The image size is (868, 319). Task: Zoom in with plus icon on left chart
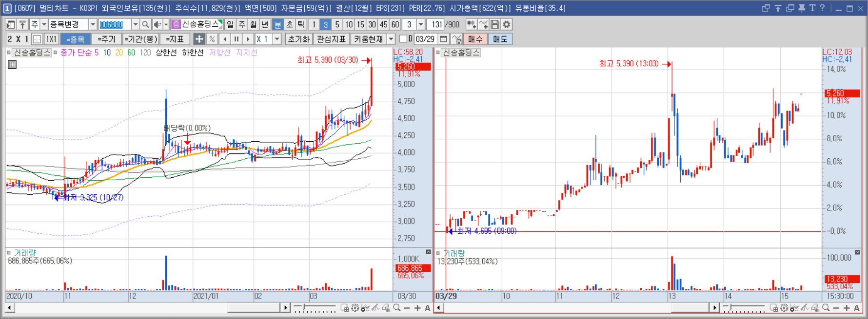pos(417,308)
